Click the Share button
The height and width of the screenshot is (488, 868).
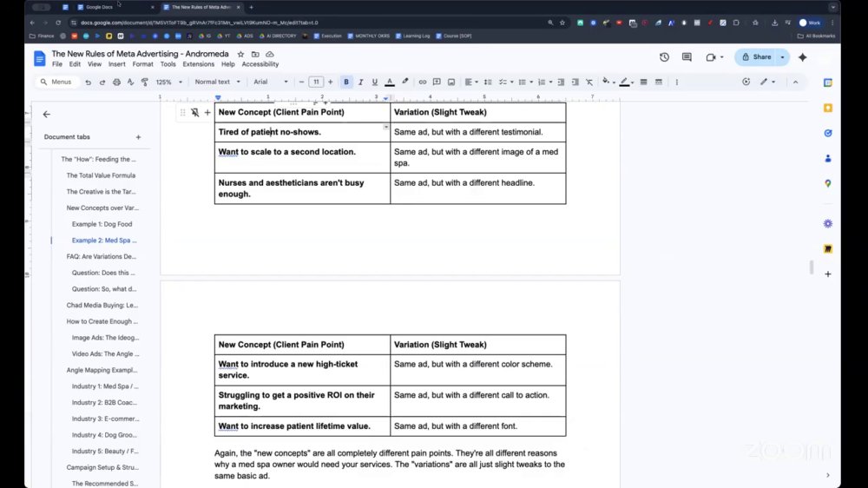point(756,57)
